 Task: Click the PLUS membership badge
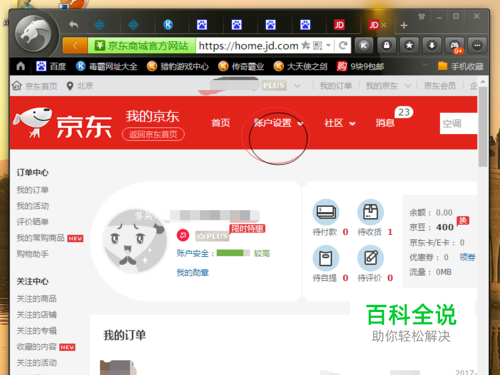(212, 236)
